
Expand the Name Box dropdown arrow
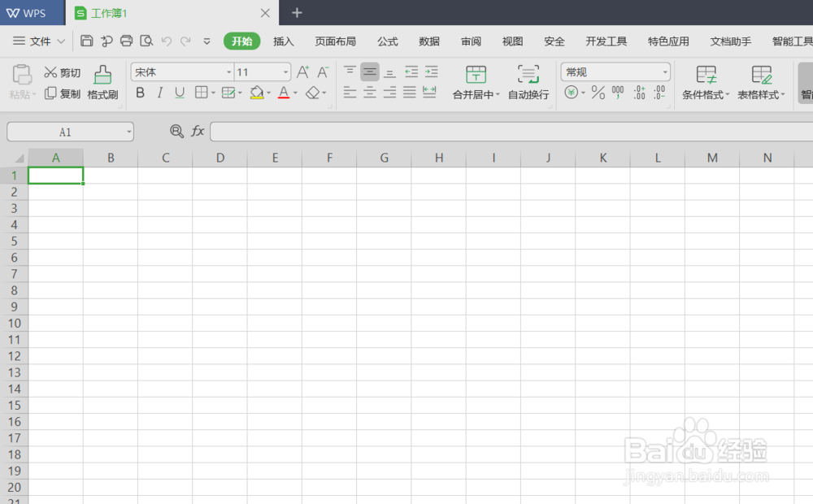[x=128, y=133]
